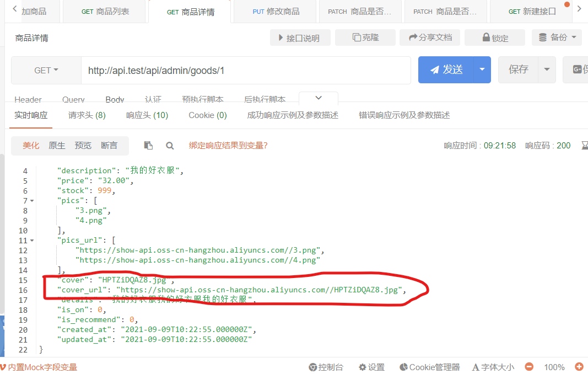588x374 pixels.
Task: Click the copy response icon
Action: (x=148, y=145)
